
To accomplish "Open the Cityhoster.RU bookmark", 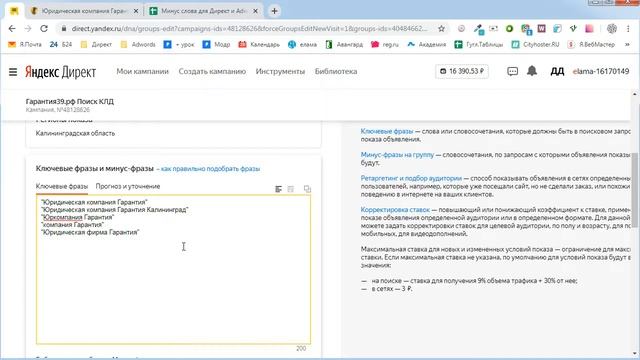I will click(x=536, y=44).
